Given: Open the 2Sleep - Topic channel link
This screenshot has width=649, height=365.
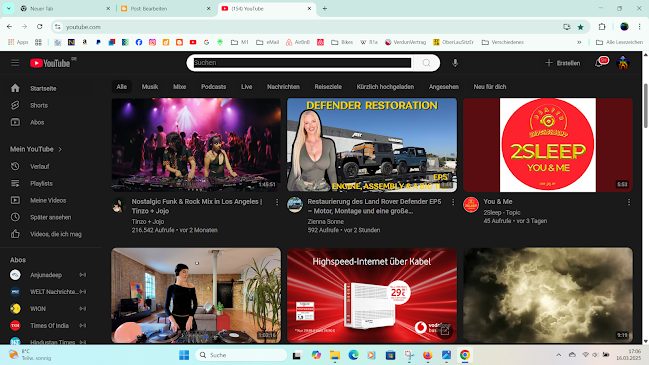Looking at the screenshot, I should click(x=502, y=212).
